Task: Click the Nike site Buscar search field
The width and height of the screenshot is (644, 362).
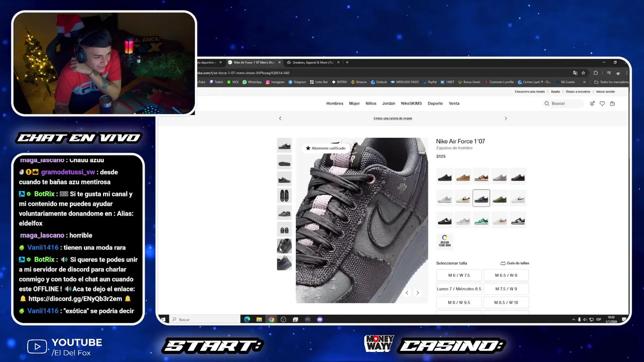Action: pos(564,104)
